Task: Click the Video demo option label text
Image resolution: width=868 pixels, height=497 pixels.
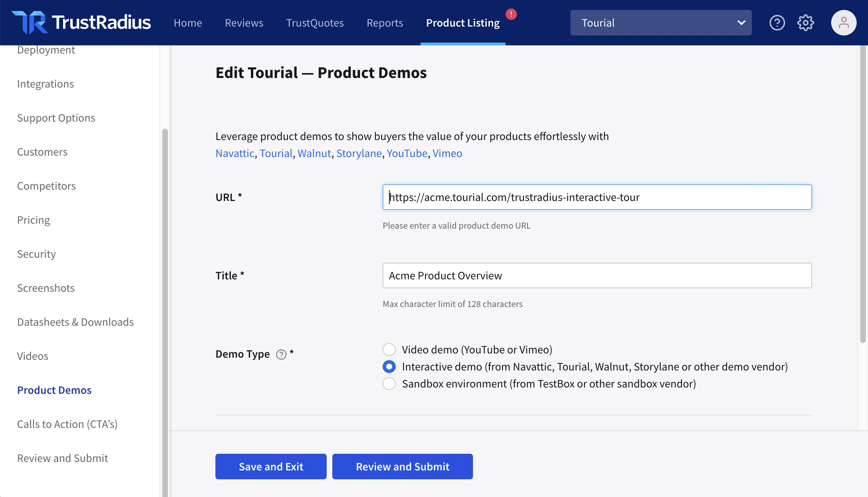Action: coord(477,350)
